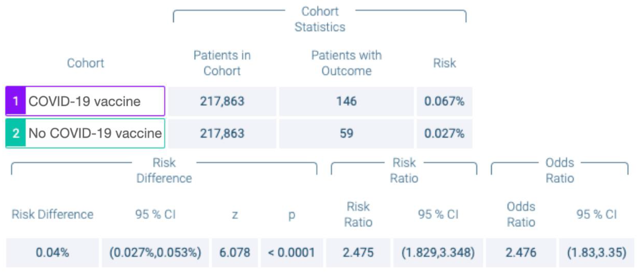Select the No COVID-19 vaccine cohort label
Viewport: 644px width, 276px height.
click(x=95, y=133)
